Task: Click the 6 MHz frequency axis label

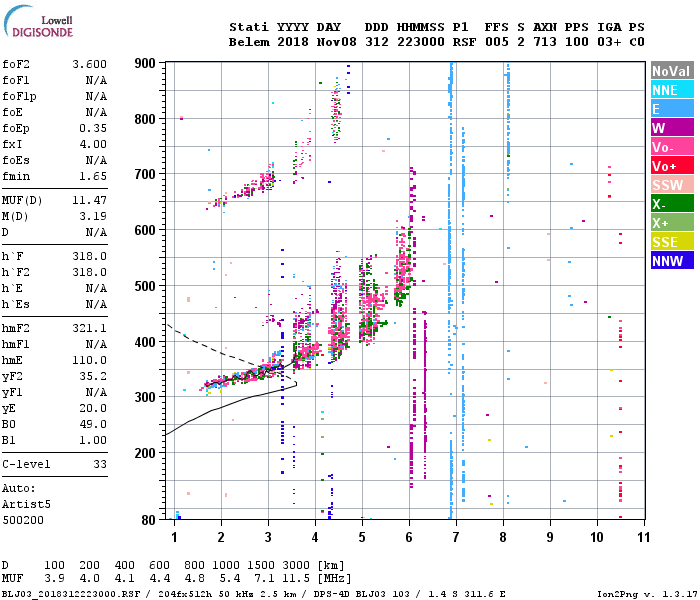Action: (x=409, y=537)
